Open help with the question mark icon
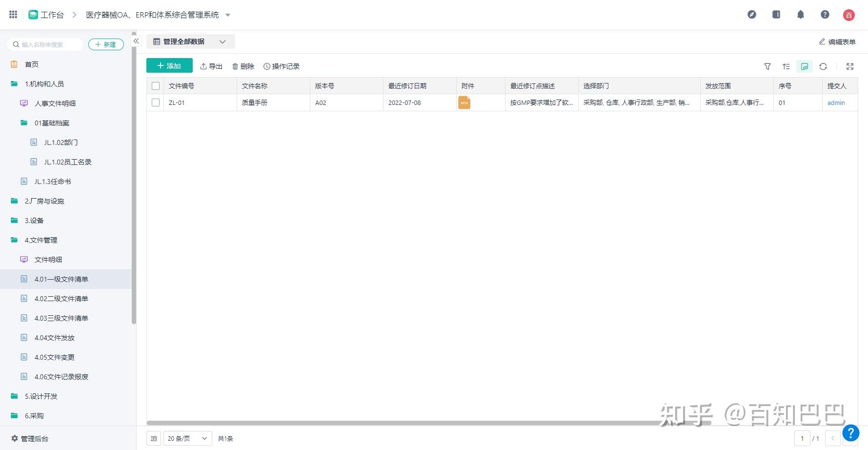The height and width of the screenshot is (450, 868). pyautogui.click(x=825, y=15)
